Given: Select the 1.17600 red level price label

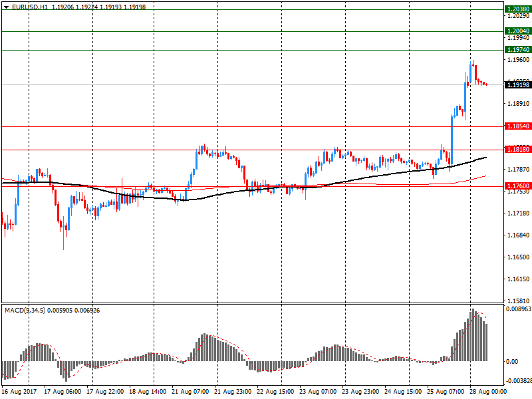Looking at the screenshot, I should click(518, 186).
